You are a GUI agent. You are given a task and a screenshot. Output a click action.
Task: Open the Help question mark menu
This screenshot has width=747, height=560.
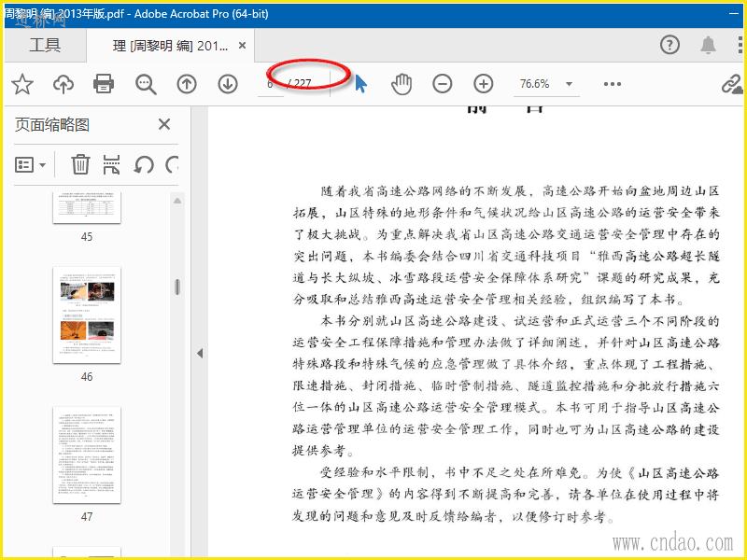click(669, 45)
